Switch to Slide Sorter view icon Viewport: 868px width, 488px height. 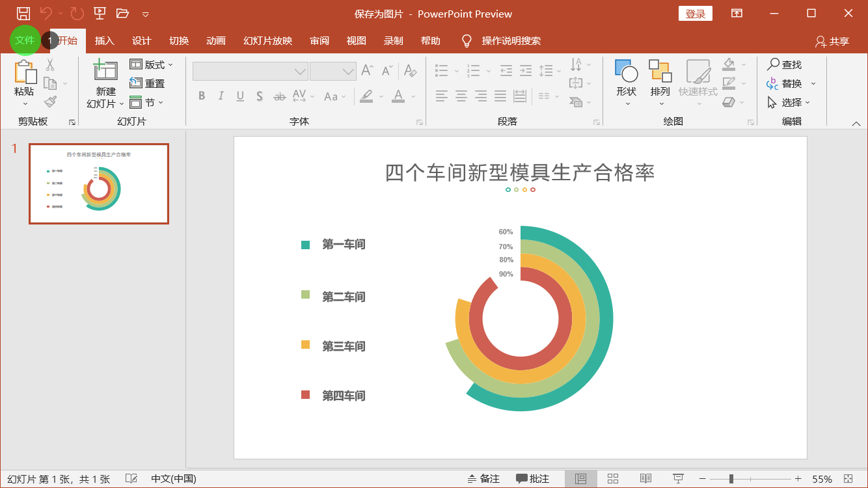tap(613, 479)
